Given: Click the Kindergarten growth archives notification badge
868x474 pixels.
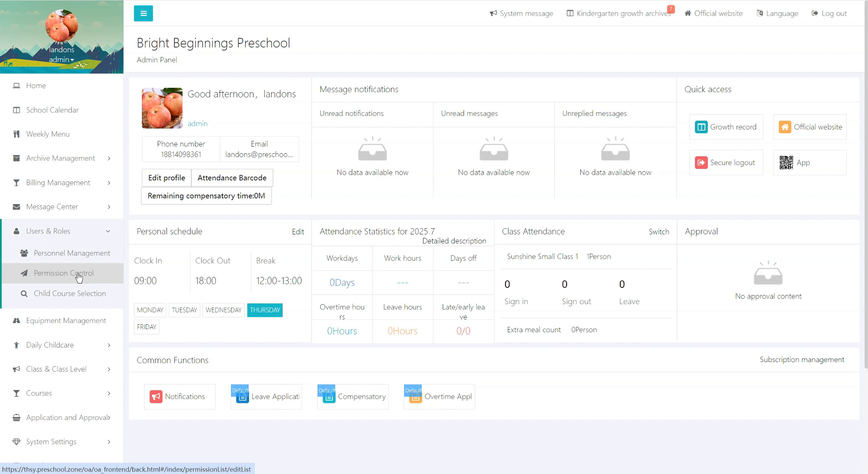Looking at the screenshot, I should (670, 9).
